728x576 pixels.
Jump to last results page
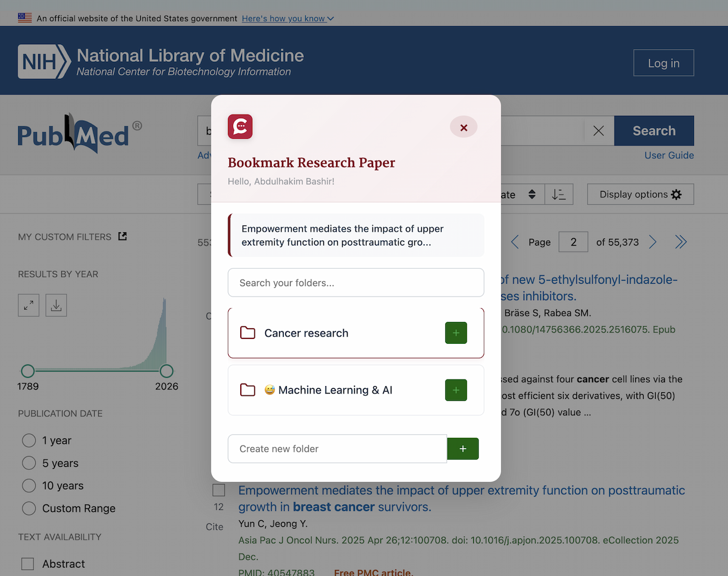click(681, 242)
